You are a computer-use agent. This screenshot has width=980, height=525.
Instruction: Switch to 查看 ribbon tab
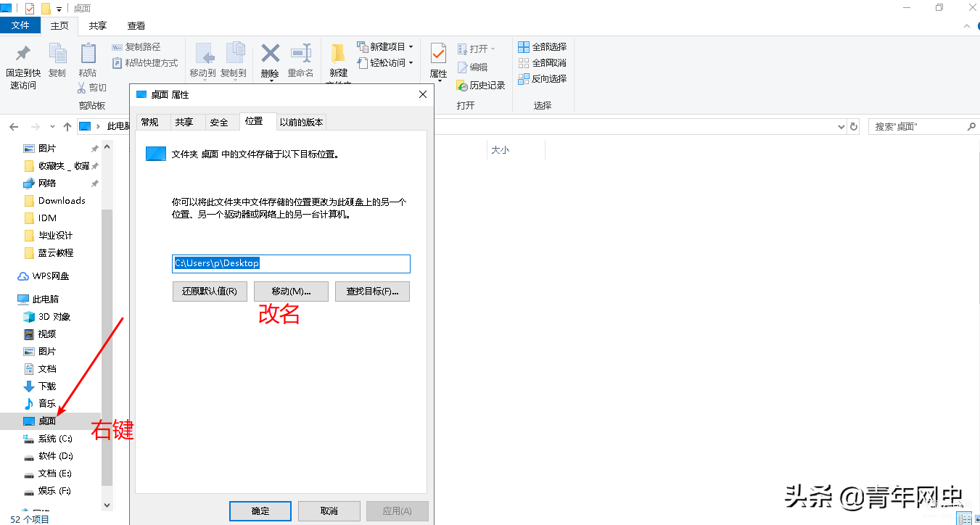click(136, 25)
